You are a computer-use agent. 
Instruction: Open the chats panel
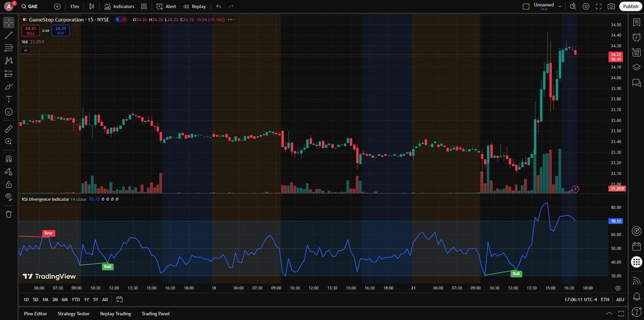pos(636,83)
